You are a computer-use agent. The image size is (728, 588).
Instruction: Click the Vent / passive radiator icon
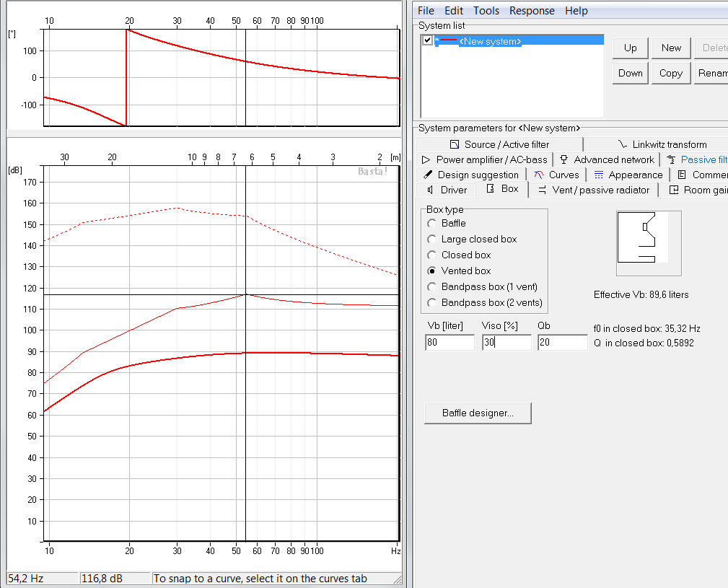pos(542,190)
